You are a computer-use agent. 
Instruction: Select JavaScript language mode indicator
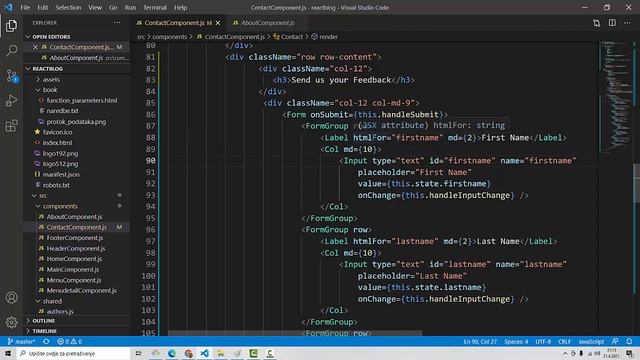click(x=591, y=342)
